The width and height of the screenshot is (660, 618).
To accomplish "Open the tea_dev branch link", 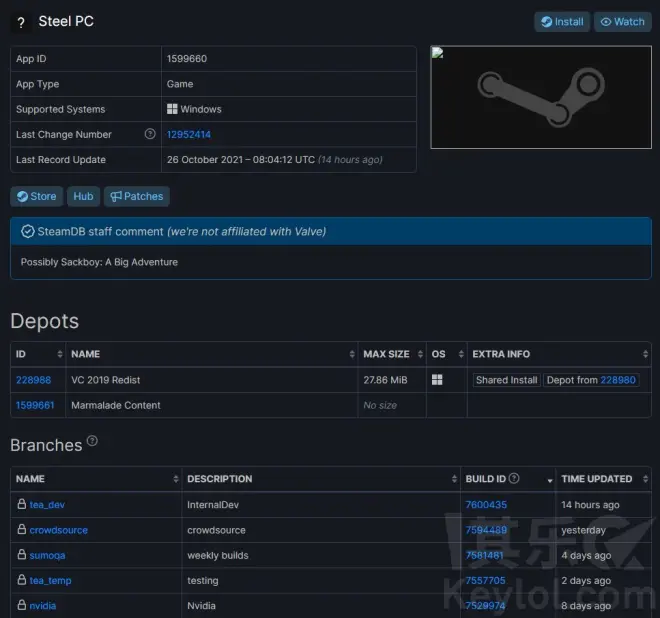I will [x=47, y=505].
